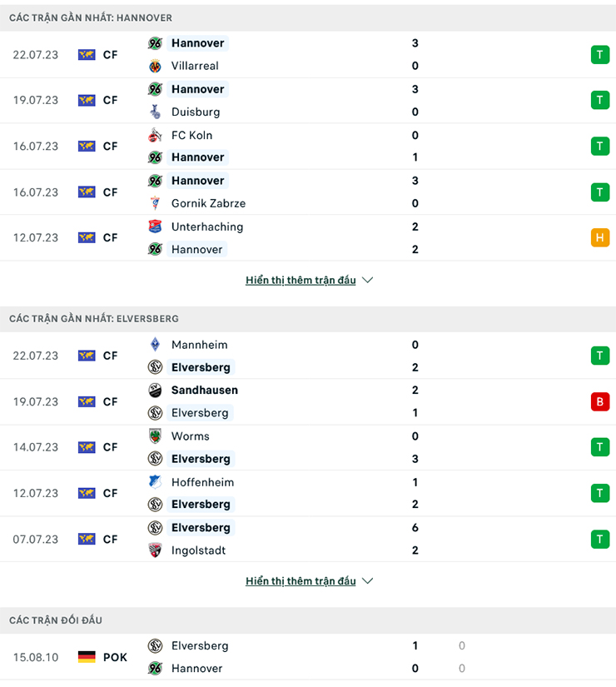Viewport: 616px width, 687px height.
Task: Open the Mannheim vs Elversberg match row
Action: coord(308,356)
